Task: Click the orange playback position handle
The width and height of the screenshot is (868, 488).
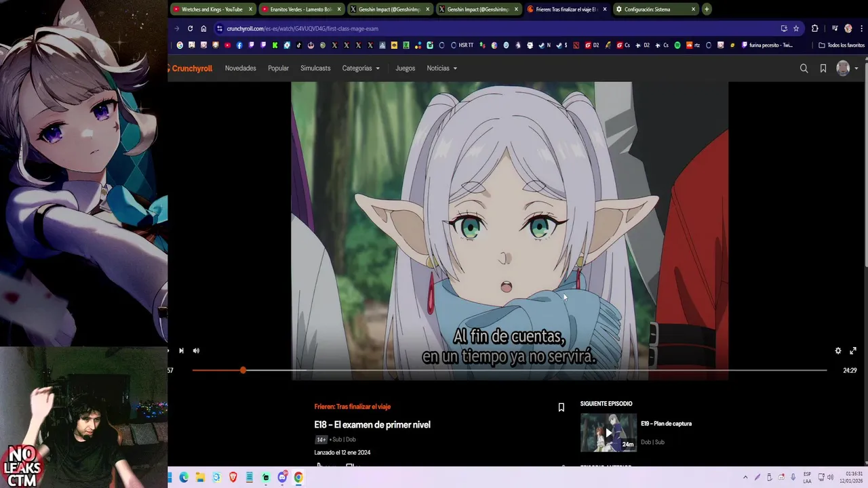Action: [x=243, y=370]
